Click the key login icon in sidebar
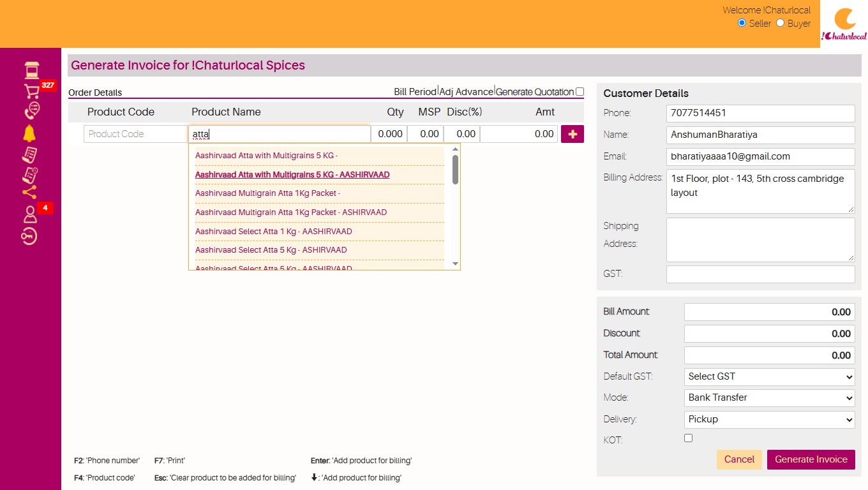This screenshot has width=868, height=490. pos(29,236)
